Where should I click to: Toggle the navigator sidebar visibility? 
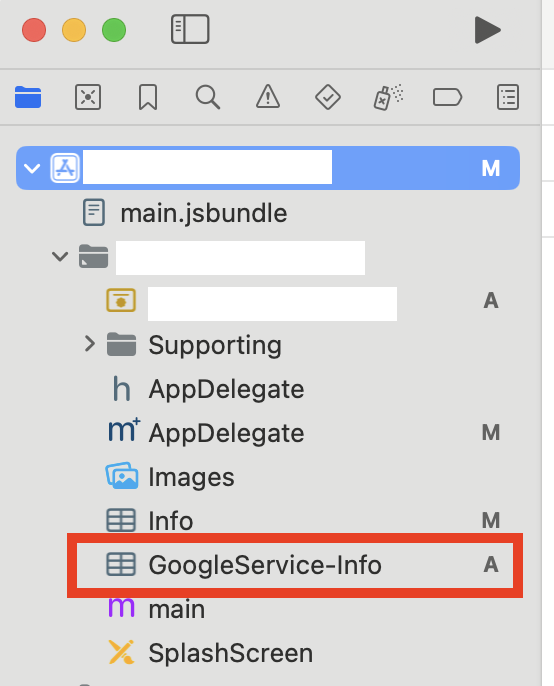tap(190, 29)
